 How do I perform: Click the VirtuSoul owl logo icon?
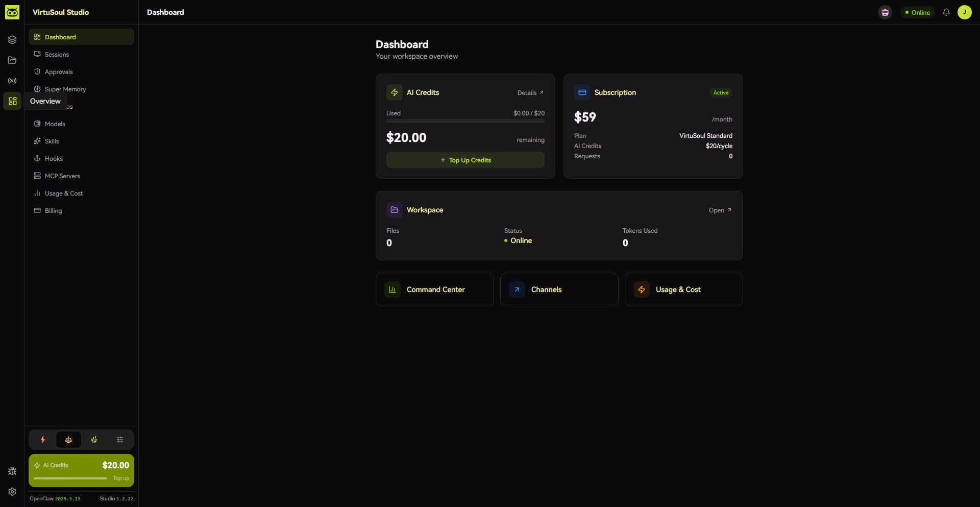pyautogui.click(x=12, y=12)
